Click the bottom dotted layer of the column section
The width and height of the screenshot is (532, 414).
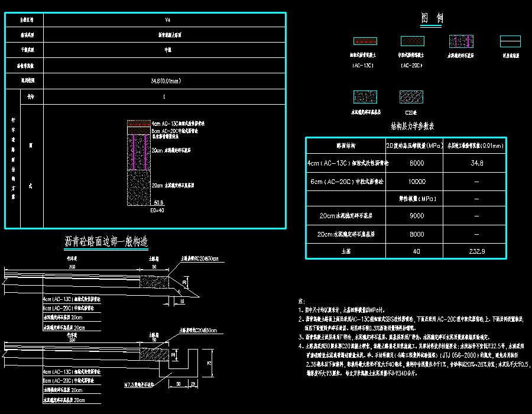click(x=139, y=187)
